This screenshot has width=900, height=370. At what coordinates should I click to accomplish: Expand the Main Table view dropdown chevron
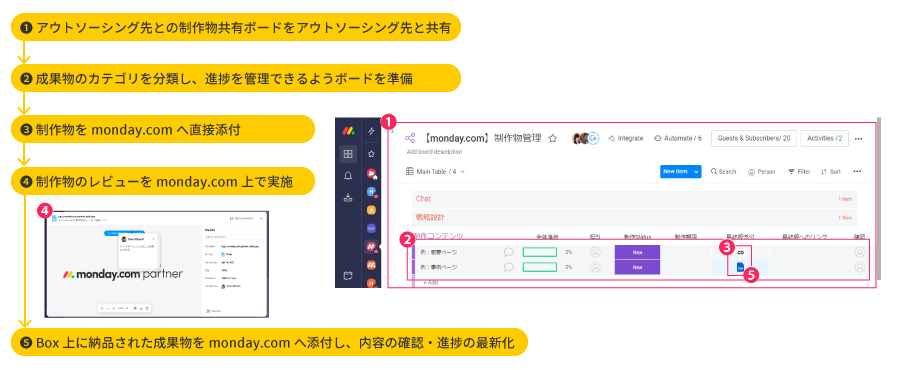463,172
